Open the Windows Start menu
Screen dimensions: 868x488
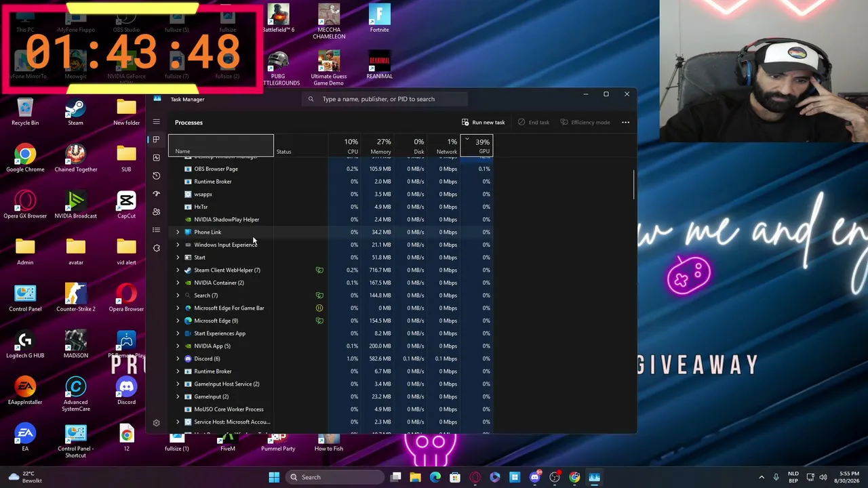coord(274,477)
